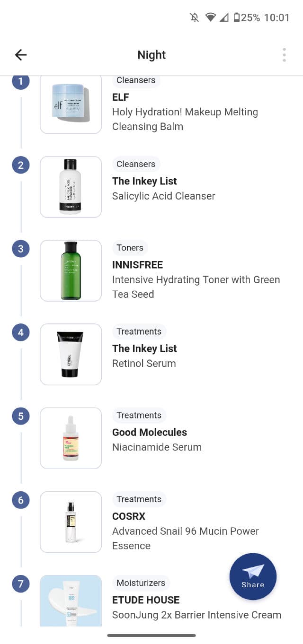The height and width of the screenshot is (644, 303).
Task: Tap the back arrow icon
Action: point(21,55)
